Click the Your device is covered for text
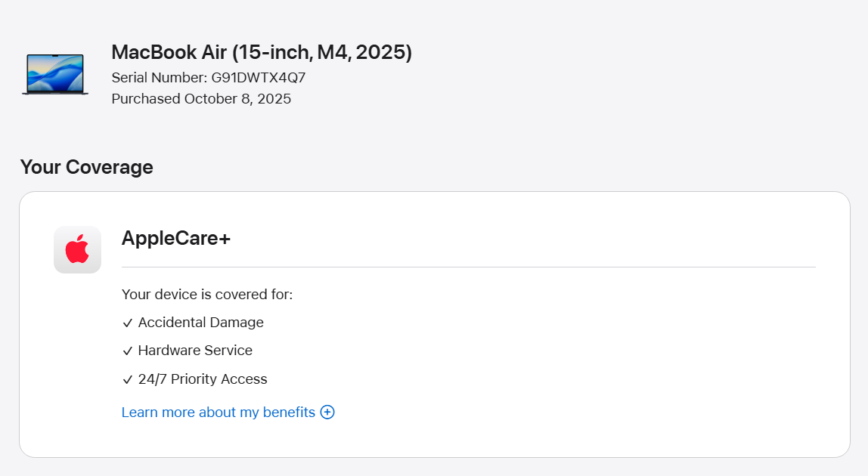This screenshot has height=476, width=868. click(x=207, y=295)
